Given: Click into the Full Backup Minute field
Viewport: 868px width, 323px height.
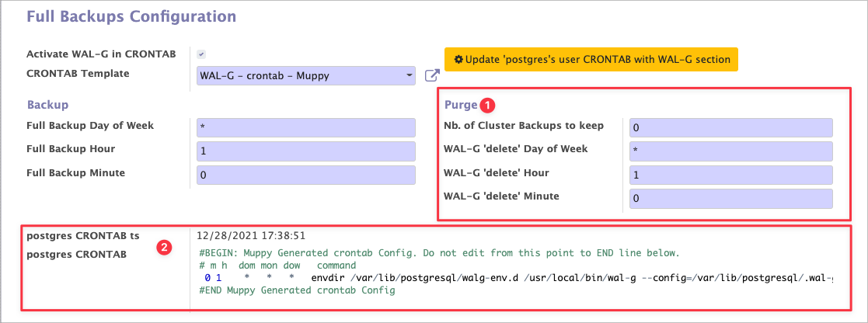Looking at the screenshot, I should coord(307,175).
